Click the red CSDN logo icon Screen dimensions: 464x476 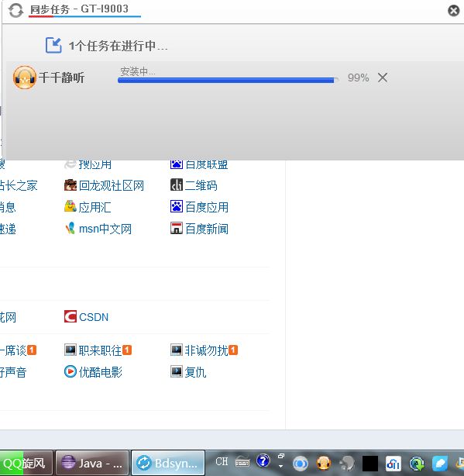click(x=70, y=316)
